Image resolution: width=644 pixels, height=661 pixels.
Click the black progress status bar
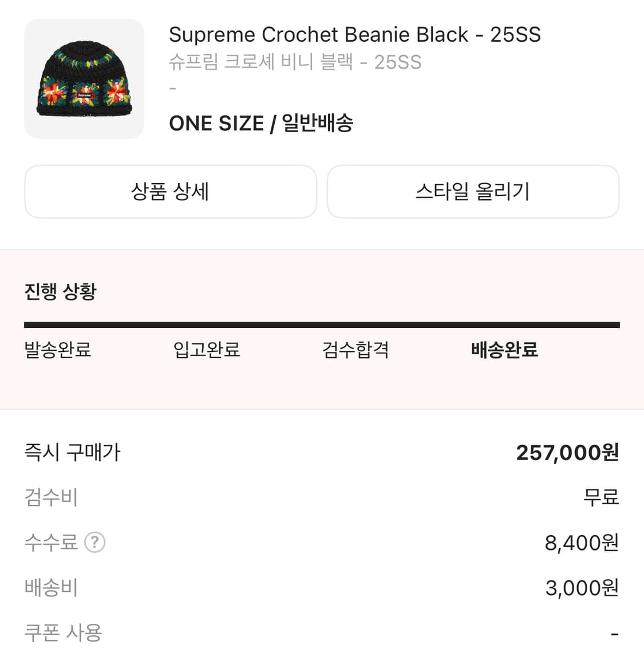coord(322,325)
